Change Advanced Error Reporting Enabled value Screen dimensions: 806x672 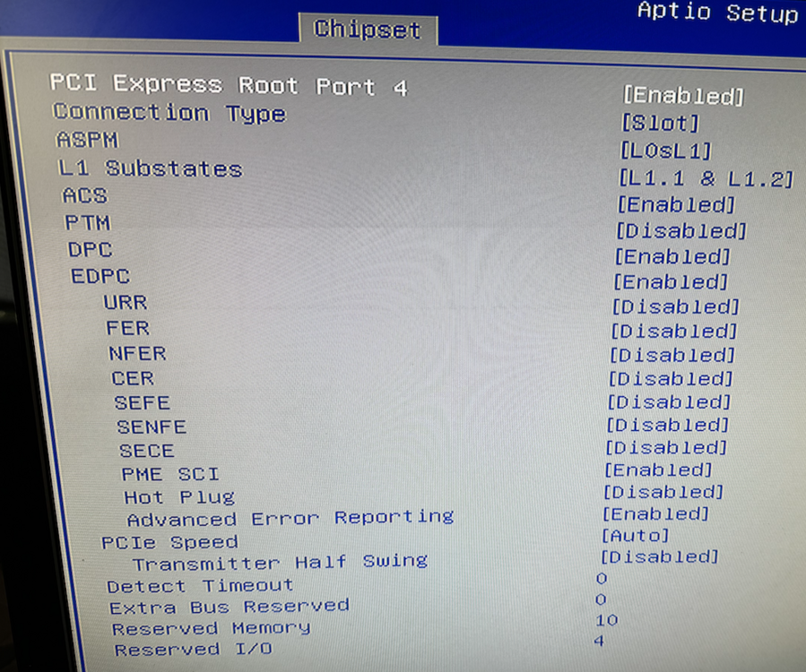(656, 513)
